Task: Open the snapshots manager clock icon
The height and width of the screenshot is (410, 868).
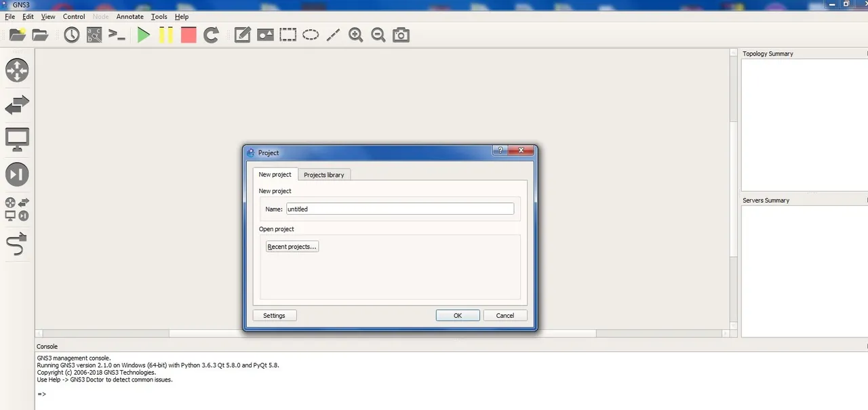Action: (x=72, y=35)
